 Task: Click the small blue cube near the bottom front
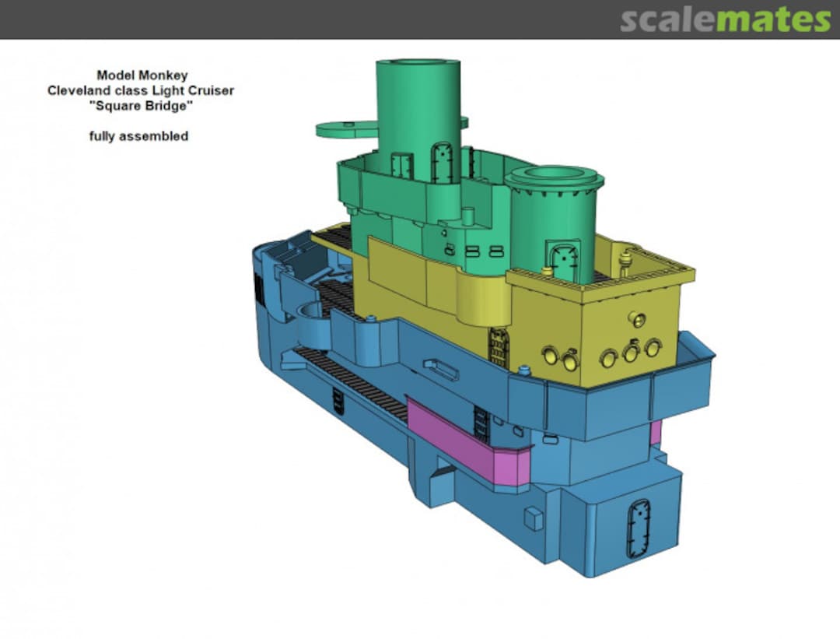click(534, 518)
